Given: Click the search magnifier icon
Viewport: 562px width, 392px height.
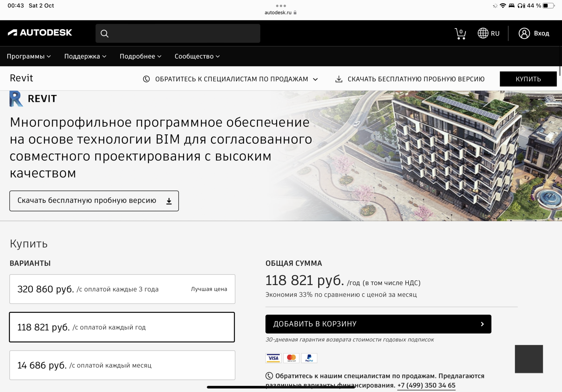Looking at the screenshot, I should [x=104, y=33].
